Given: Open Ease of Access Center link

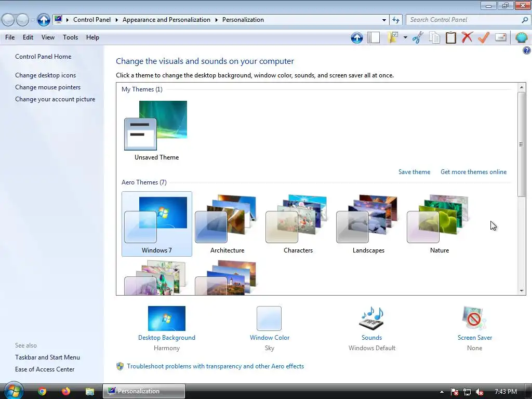Looking at the screenshot, I should click(x=45, y=369).
